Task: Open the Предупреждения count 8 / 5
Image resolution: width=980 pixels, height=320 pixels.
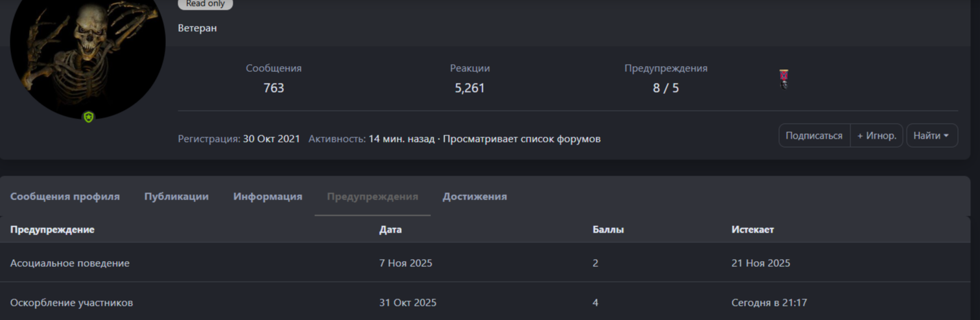Action: click(666, 88)
